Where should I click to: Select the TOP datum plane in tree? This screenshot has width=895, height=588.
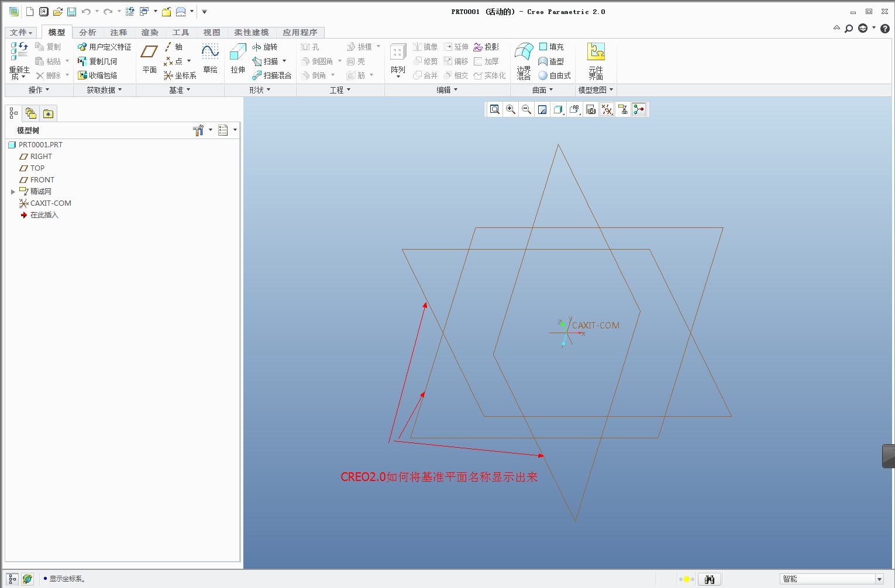click(32, 168)
